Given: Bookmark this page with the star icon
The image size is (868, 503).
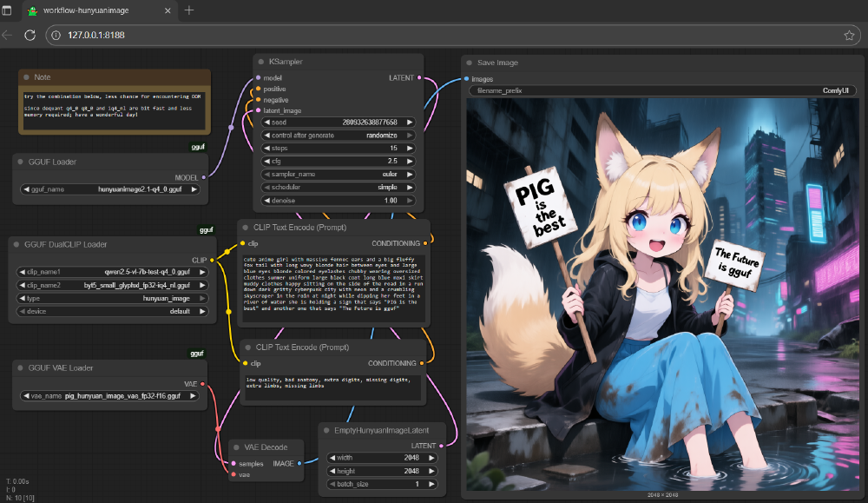Looking at the screenshot, I should tap(849, 36).
